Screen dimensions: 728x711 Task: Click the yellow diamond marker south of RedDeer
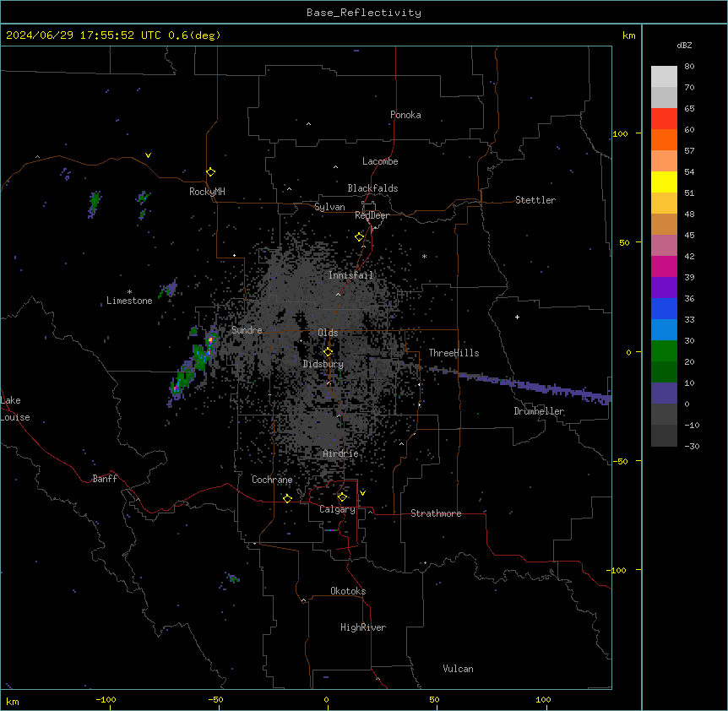coord(360,237)
